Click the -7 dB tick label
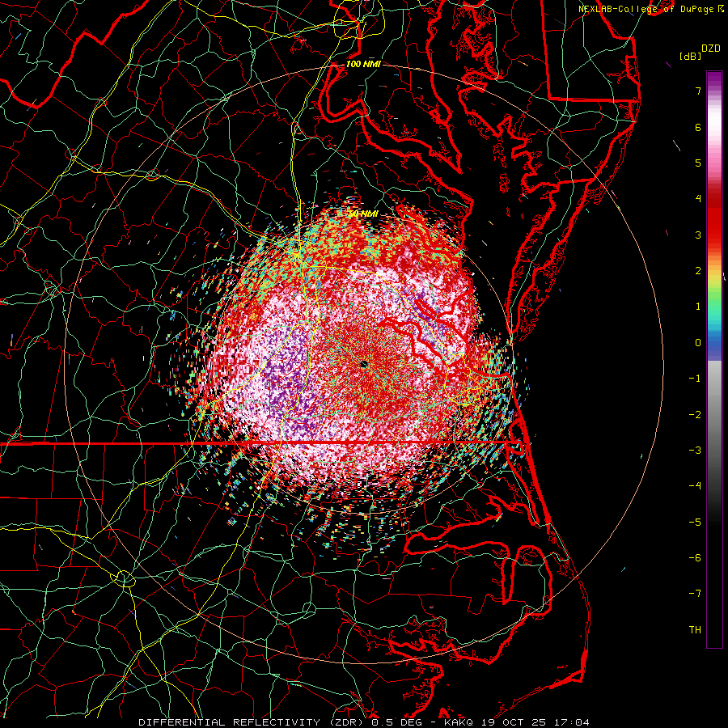728x728 pixels. (x=695, y=594)
